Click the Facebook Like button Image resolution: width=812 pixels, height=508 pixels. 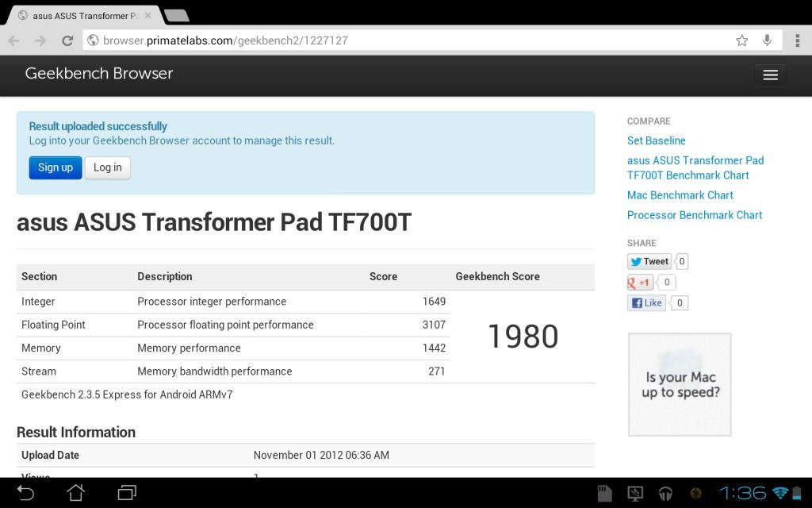click(x=646, y=302)
